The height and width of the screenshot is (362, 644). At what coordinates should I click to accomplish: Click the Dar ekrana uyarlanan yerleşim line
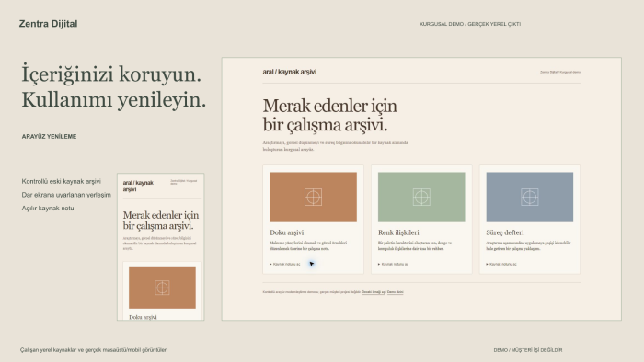click(x=66, y=195)
